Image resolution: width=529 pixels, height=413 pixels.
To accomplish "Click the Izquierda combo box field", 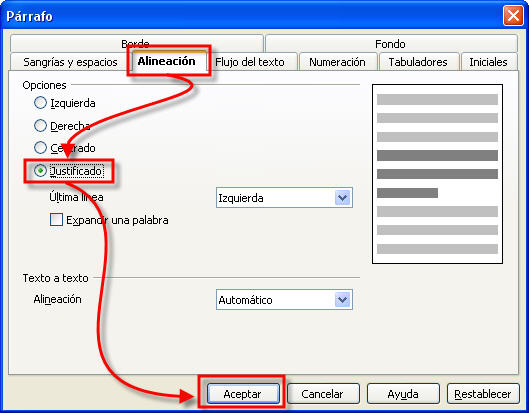I will point(284,198).
